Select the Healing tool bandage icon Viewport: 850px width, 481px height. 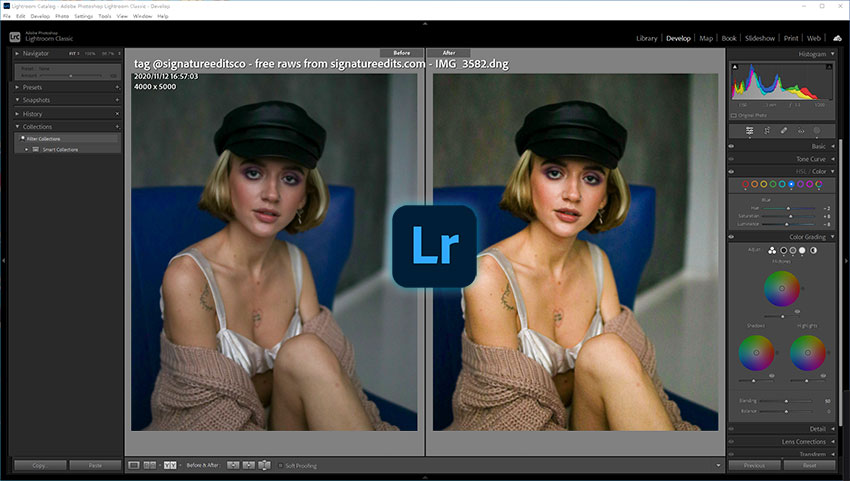point(784,131)
